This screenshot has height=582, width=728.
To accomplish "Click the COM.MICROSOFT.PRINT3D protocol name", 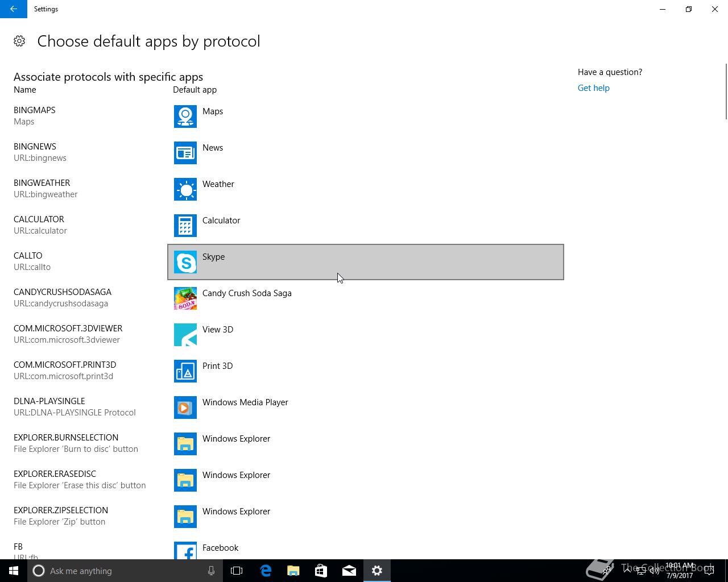I will click(x=65, y=365).
